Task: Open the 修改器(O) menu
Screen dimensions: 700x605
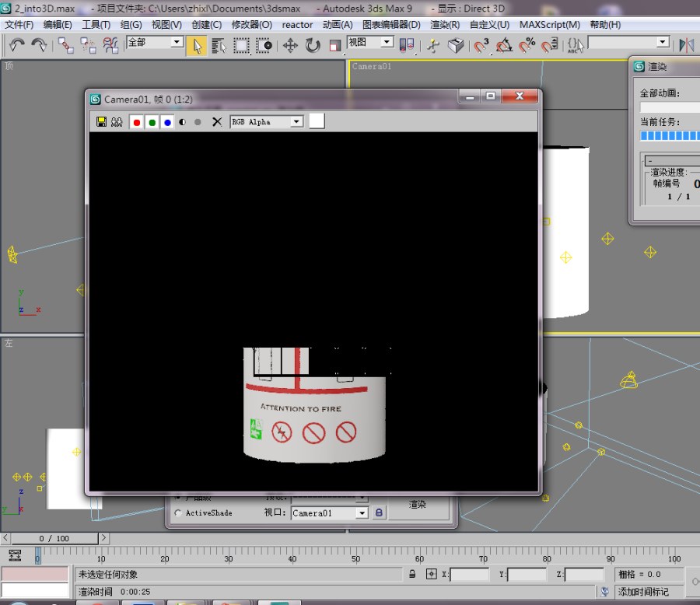Action: (251, 24)
